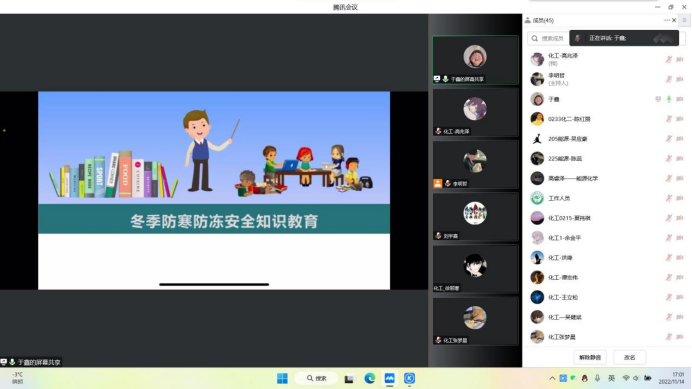692x389 pixels.
Task: Toggle camera for 化工张梦晨 in member list
Action: pos(680,337)
